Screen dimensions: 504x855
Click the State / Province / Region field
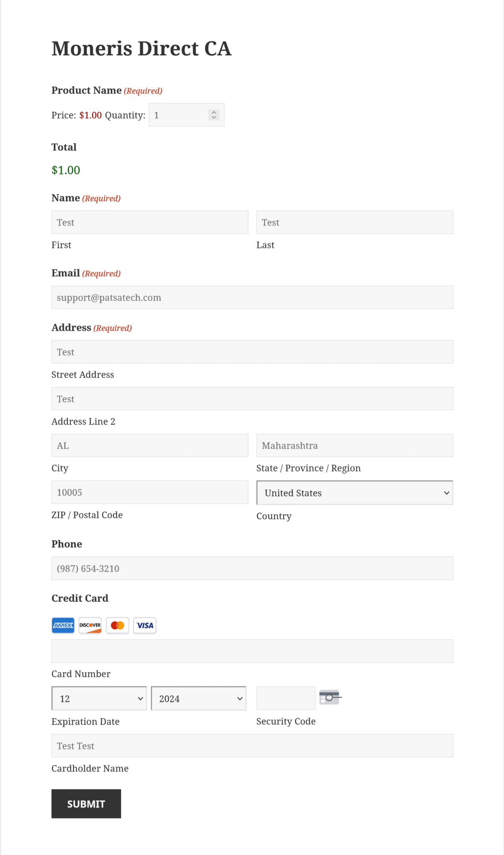(354, 445)
